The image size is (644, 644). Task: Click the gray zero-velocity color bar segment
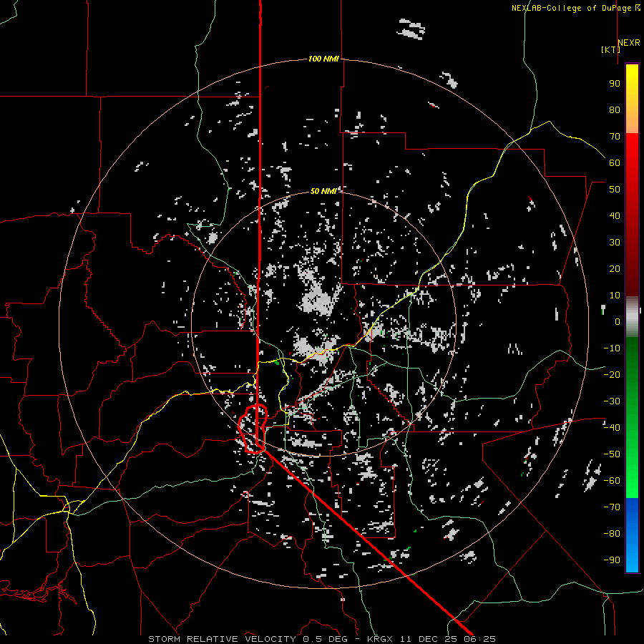(x=632, y=317)
